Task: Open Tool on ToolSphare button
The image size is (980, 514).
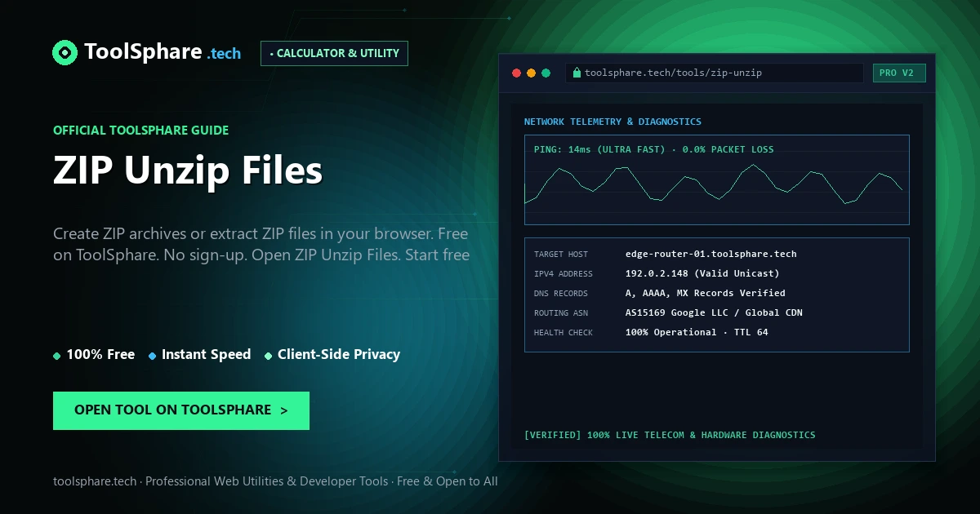Action: point(181,410)
